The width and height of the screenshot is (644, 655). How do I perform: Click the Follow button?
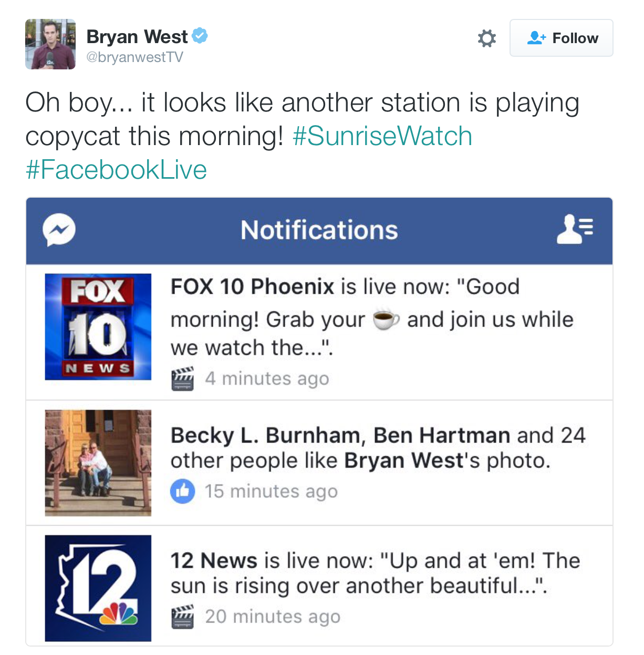[x=561, y=38]
